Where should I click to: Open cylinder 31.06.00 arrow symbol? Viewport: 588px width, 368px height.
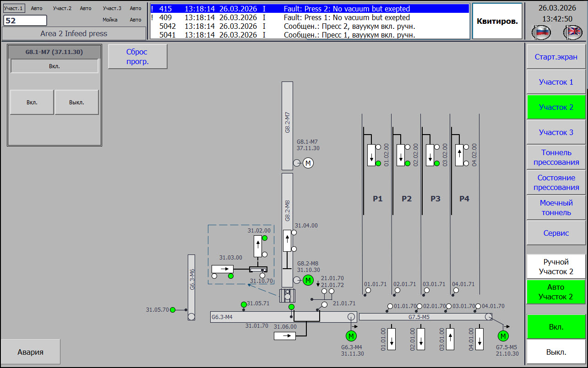285,336
